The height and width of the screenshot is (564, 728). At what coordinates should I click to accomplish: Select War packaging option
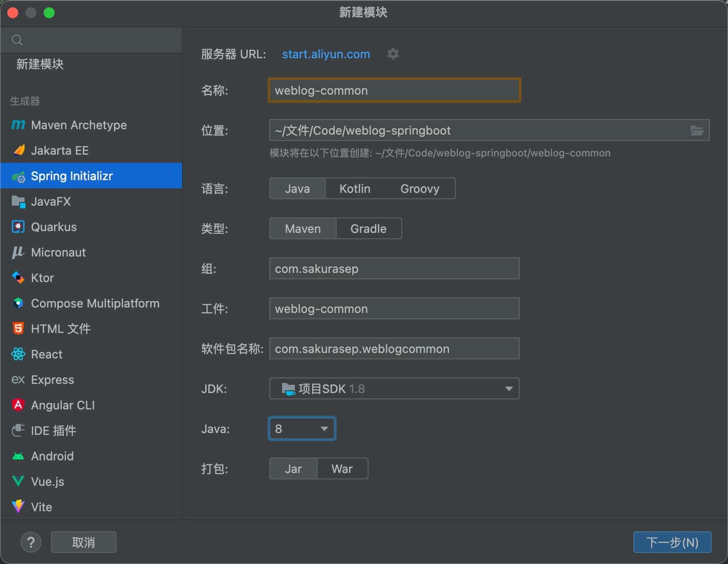(x=342, y=469)
